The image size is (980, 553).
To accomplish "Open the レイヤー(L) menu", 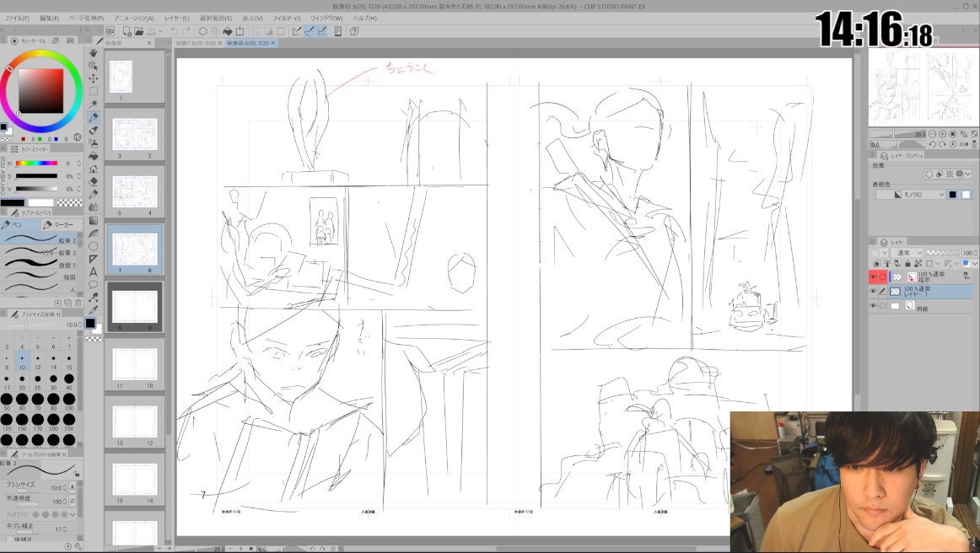I will [176, 18].
